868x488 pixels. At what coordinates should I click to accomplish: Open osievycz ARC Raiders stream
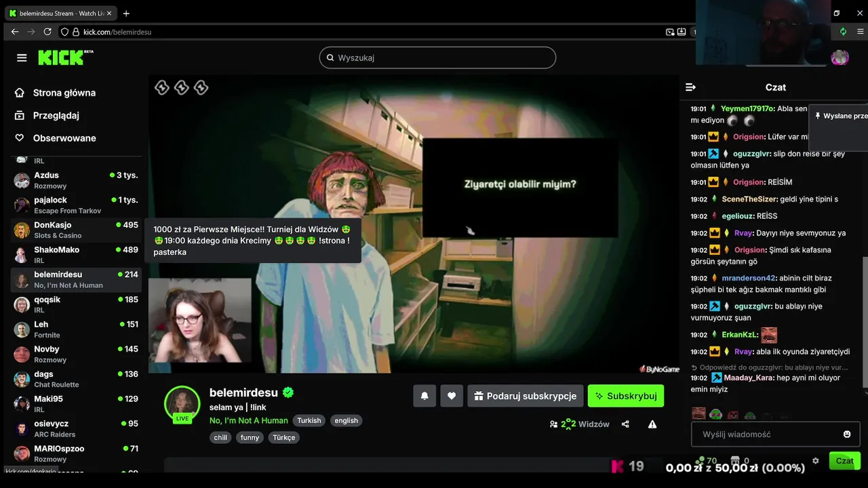(76, 428)
